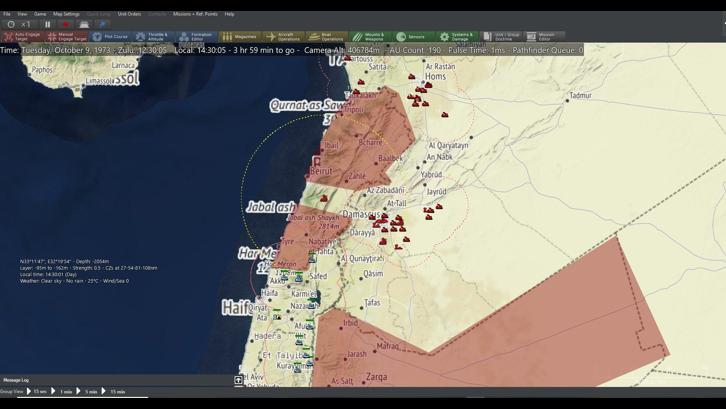This screenshot has width=726, height=409.
Task: Click the Baalbek town label
Action: click(x=390, y=158)
